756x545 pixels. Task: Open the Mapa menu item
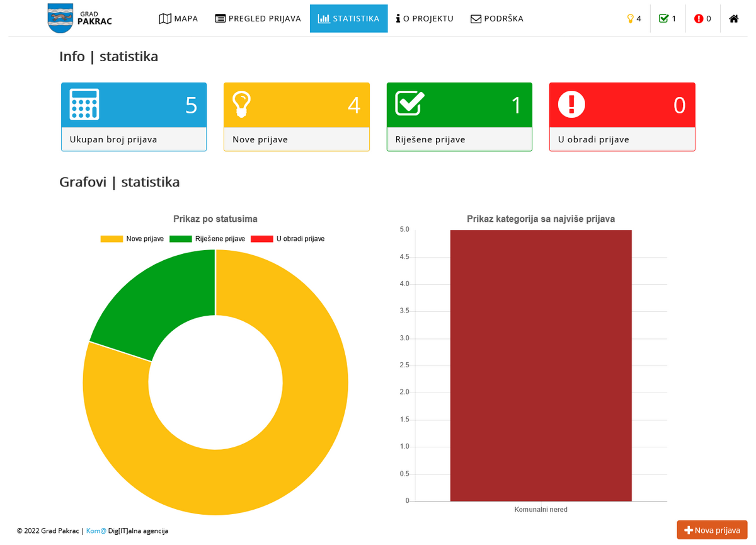tap(178, 19)
